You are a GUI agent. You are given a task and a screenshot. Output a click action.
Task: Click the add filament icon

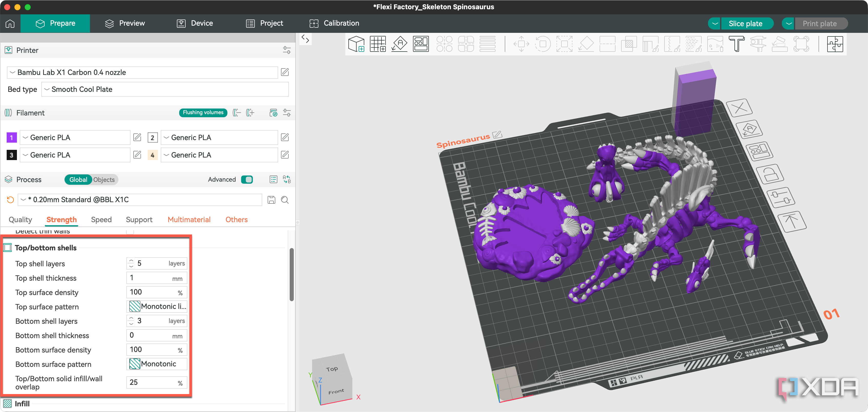[x=250, y=113]
